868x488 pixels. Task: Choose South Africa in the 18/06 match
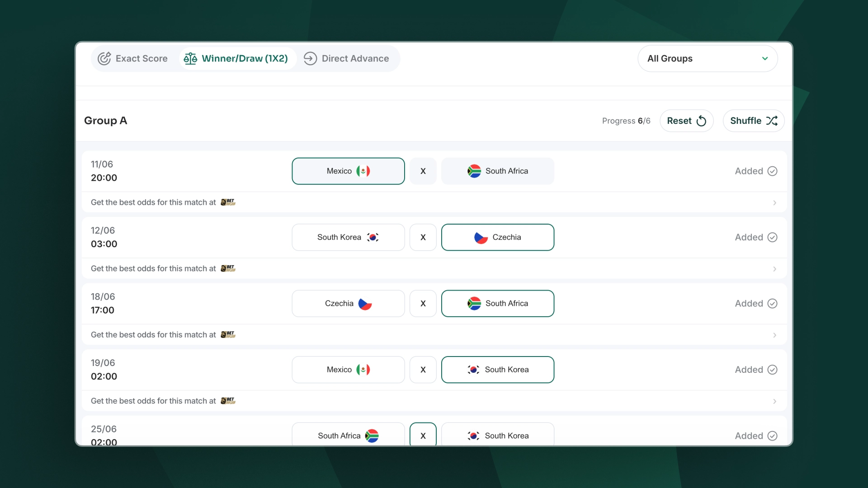click(498, 303)
